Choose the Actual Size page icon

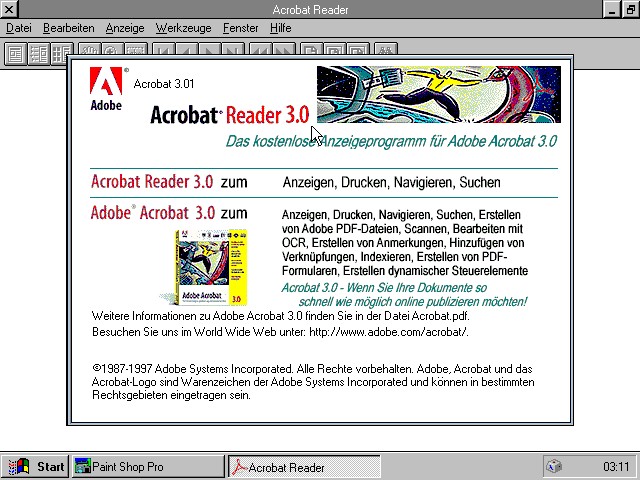[x=311, y=49]
